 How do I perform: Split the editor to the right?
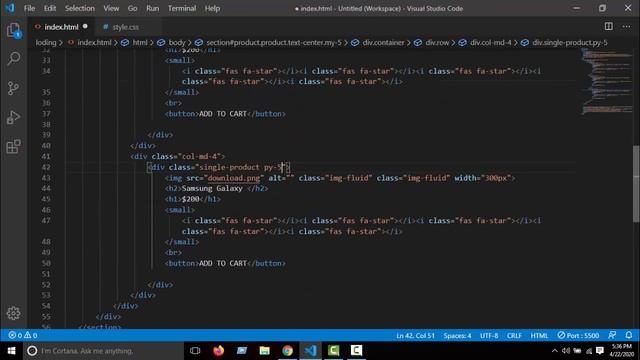click(x=609, y=27)
